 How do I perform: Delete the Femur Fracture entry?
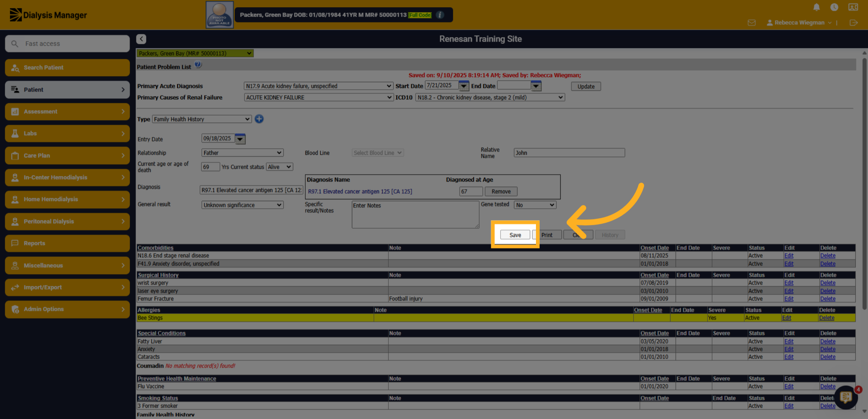pyautogui.click(x=827, y=299)
